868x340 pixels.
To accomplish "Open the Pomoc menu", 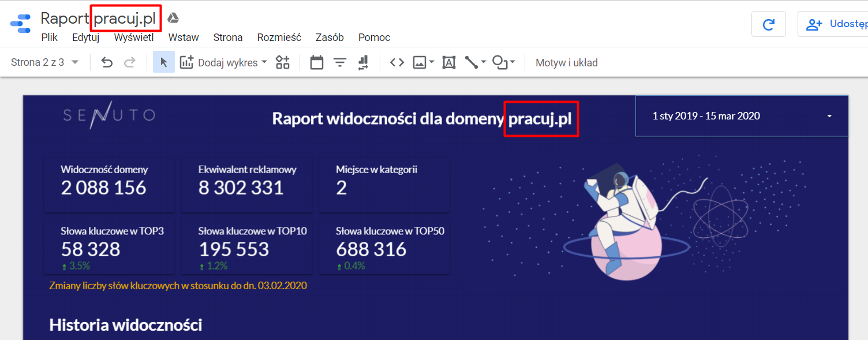I will (x=374, y=38).
